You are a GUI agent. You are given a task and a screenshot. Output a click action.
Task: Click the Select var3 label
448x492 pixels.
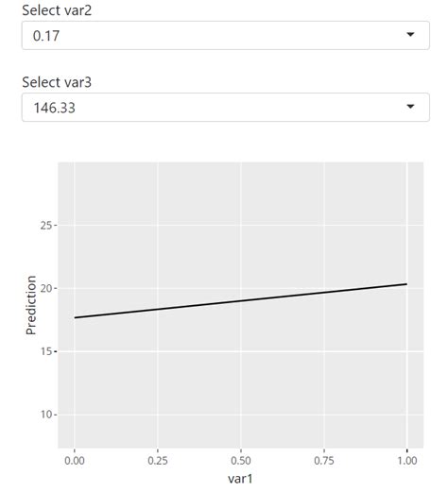point(57,82)
